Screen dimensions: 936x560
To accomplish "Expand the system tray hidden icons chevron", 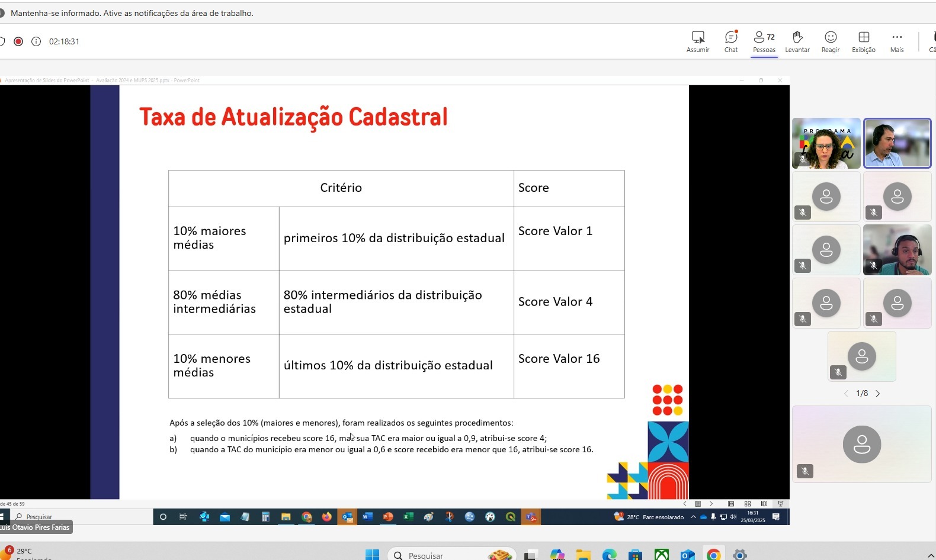I will (x=931, y=555).
